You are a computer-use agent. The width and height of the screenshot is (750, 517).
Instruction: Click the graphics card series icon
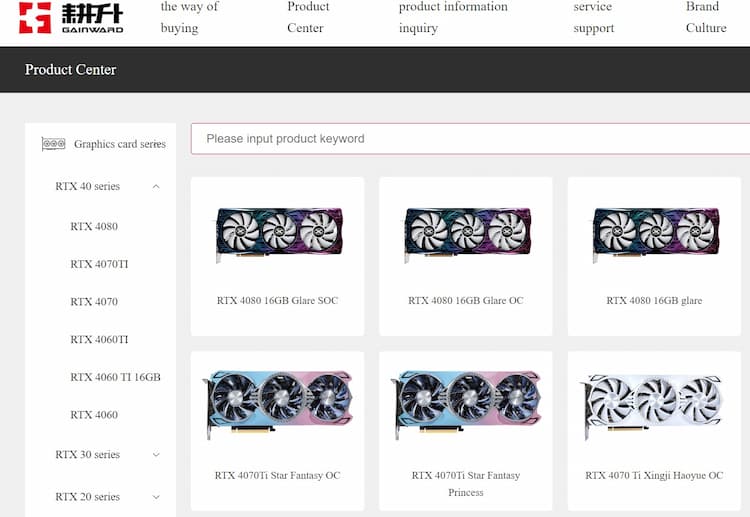pyautogui.click(x=54, y=143)
